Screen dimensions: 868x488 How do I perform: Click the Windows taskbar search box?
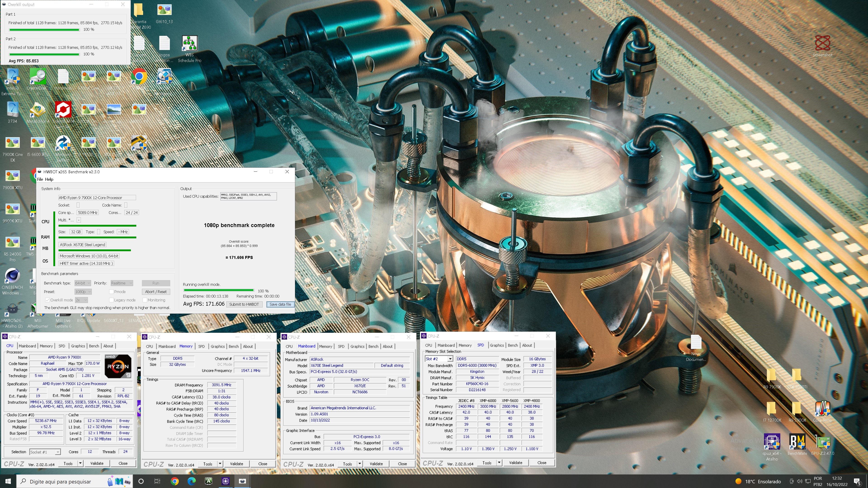(x=74, y=481)
